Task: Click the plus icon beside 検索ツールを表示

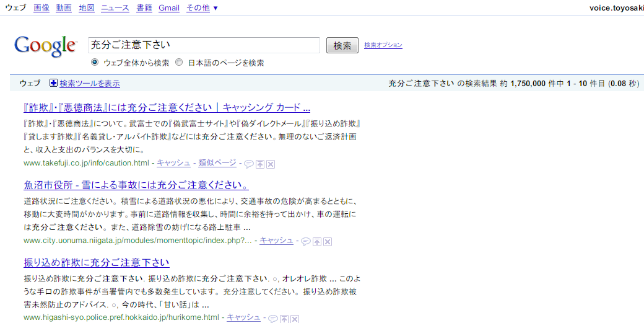Action: coord(53,83)
